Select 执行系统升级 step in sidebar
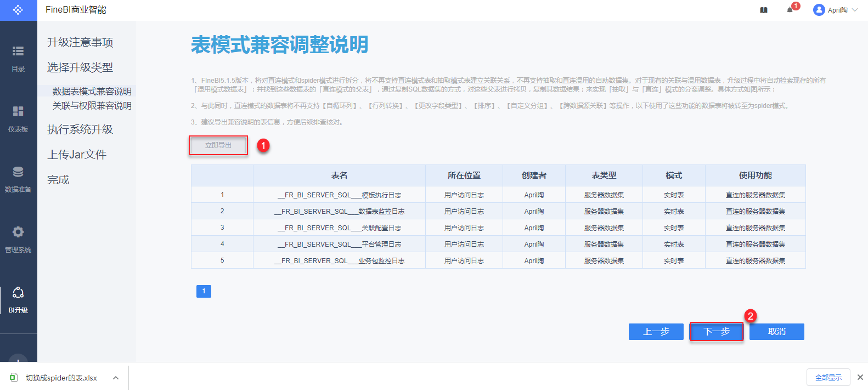The image size is (868, 392). point(80,129)
